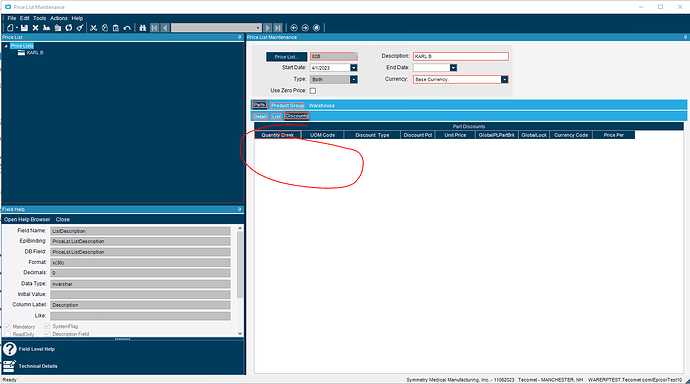690x384 pixels.
Task: Switch to the Parts tab
Action: pyautogui.click(x=260, y=105)
